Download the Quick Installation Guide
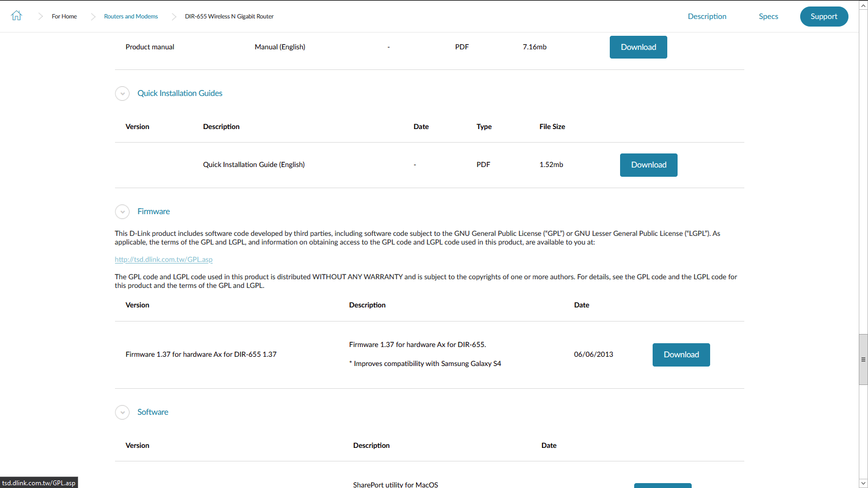 click(648, 165)
